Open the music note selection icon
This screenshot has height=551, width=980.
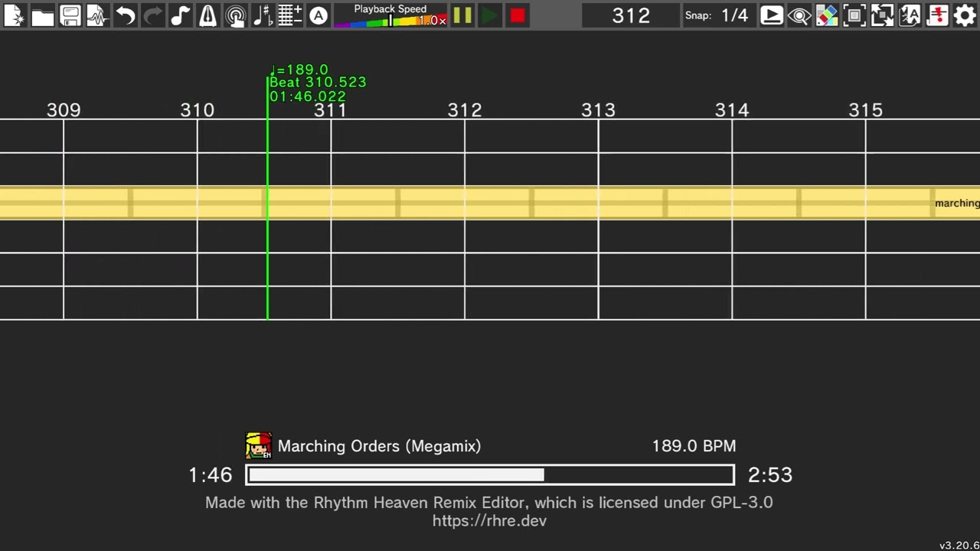180,15
